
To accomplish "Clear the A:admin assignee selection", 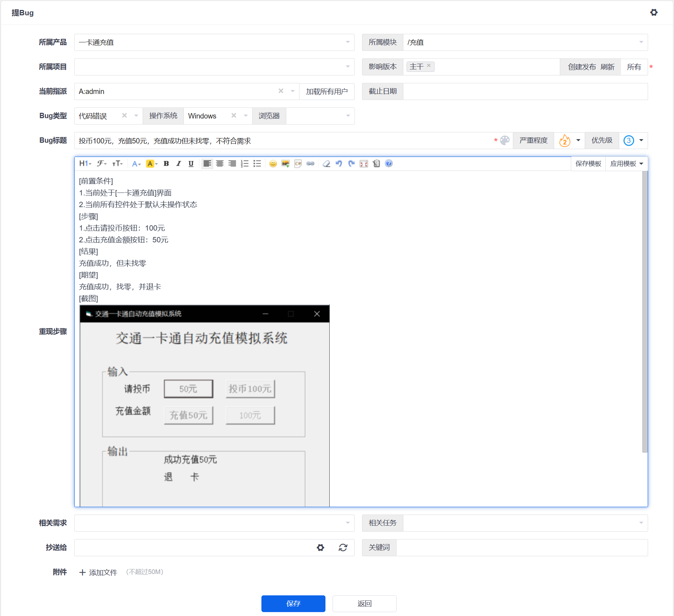I will pos(281,91).
